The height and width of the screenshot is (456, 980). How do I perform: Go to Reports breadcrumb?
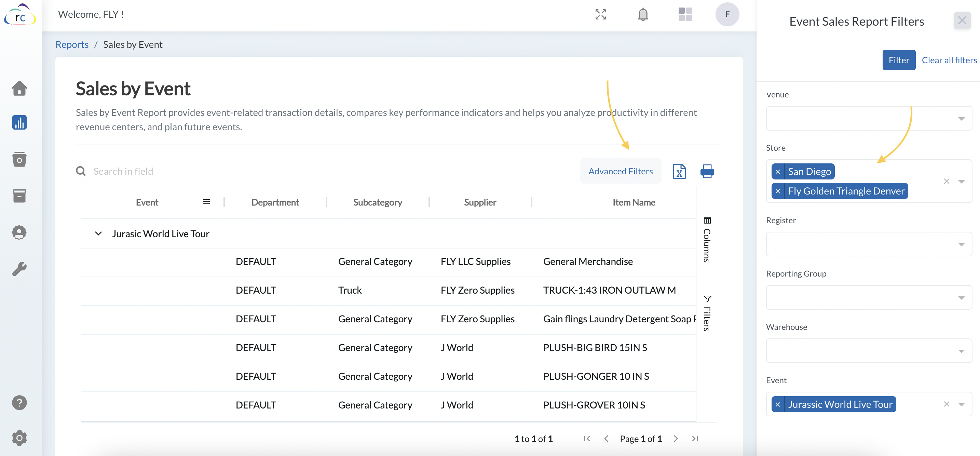72,44
